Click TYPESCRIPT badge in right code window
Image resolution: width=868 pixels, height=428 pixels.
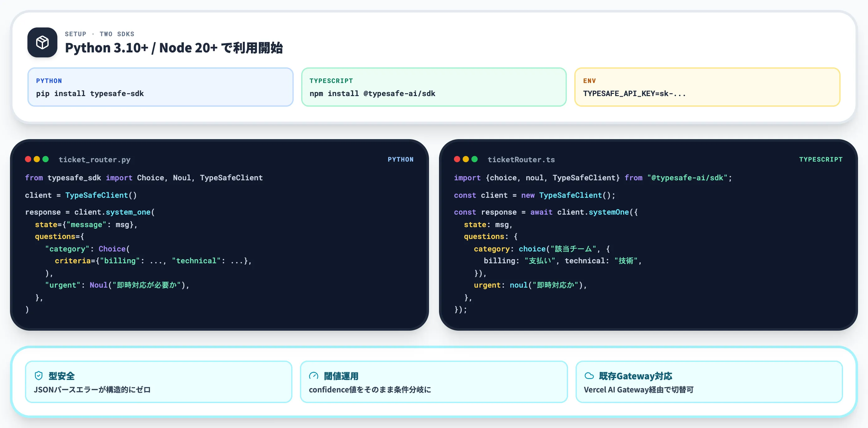pyautogui.click(x=821, y=159)
